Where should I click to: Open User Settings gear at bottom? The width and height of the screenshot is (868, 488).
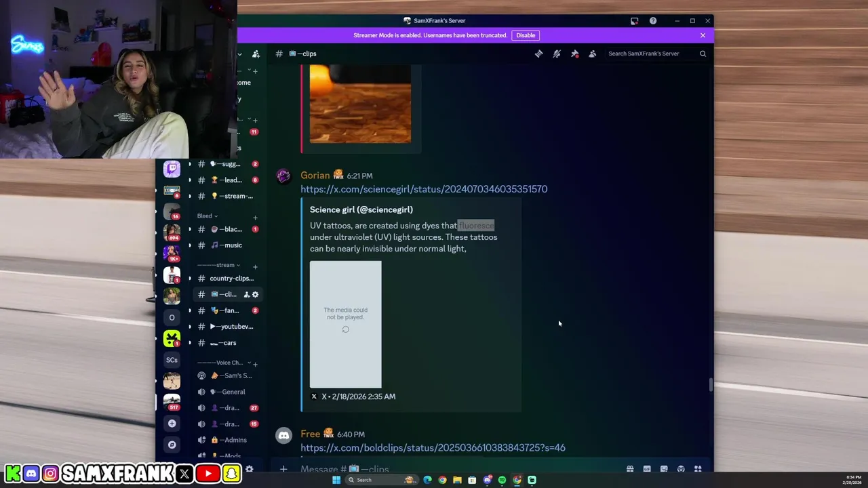249,468
